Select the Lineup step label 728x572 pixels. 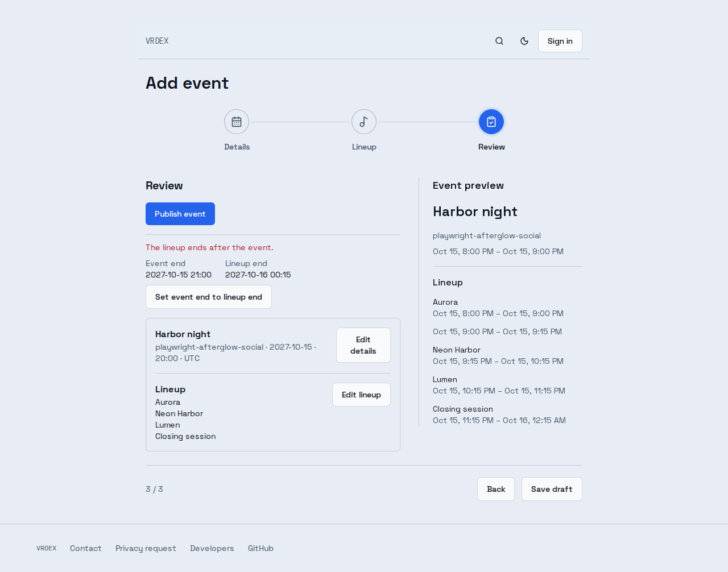pyautogui.click(x=364, y=147)
